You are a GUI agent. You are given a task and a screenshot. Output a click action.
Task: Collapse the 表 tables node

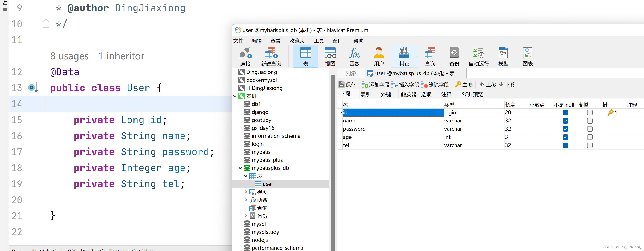pos(245,176)
